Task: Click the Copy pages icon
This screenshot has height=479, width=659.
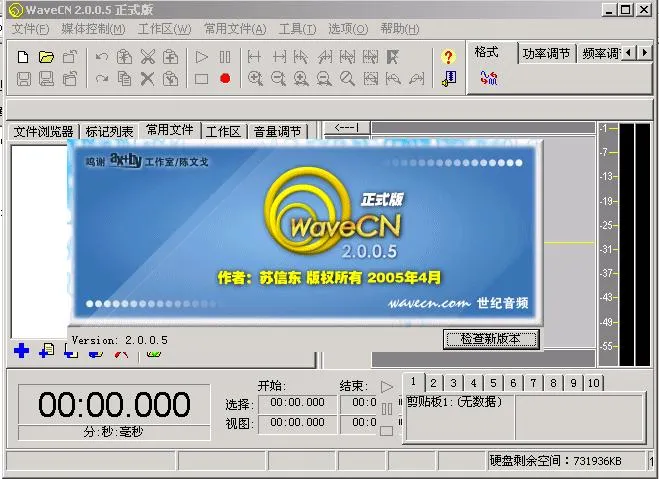Action: click(x=124, y=79)
